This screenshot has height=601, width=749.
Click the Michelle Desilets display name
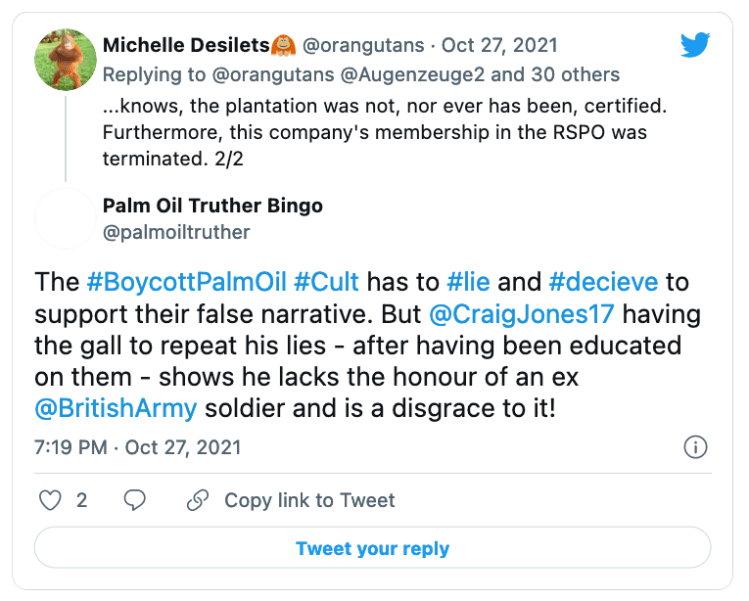[x=186, y=45]
